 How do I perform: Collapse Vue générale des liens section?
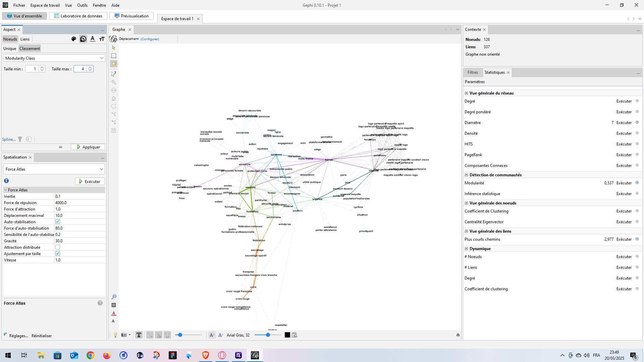[466, 231]
